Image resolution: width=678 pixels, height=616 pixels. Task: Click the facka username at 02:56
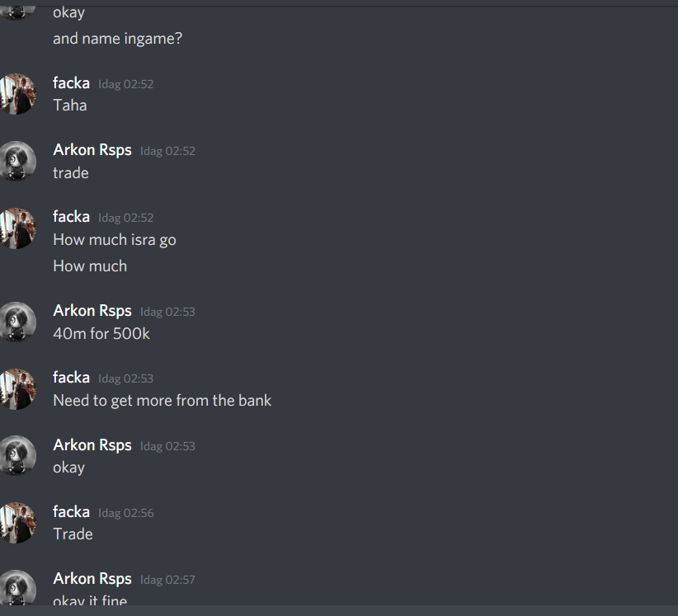point(71,512)
